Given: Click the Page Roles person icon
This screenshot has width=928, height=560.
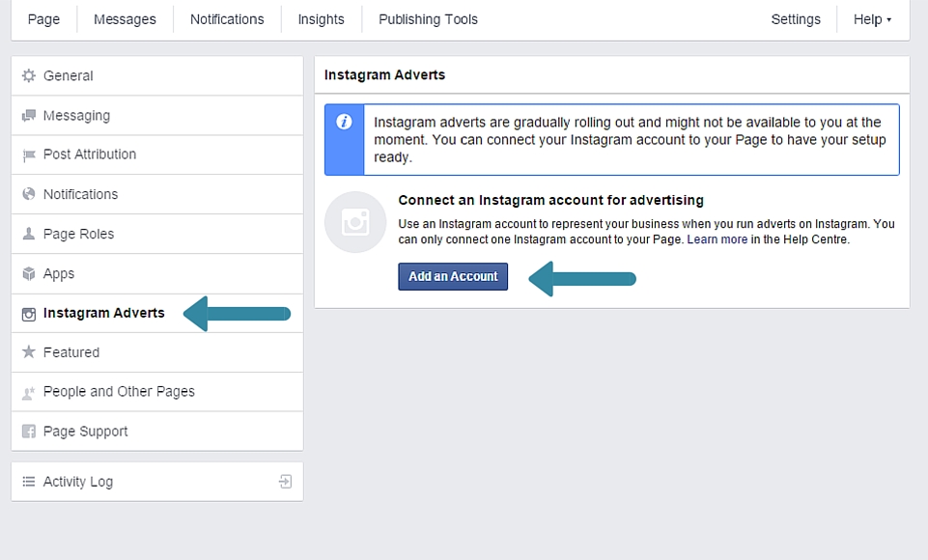Looking at the screenshot, I should pos(28,234).
